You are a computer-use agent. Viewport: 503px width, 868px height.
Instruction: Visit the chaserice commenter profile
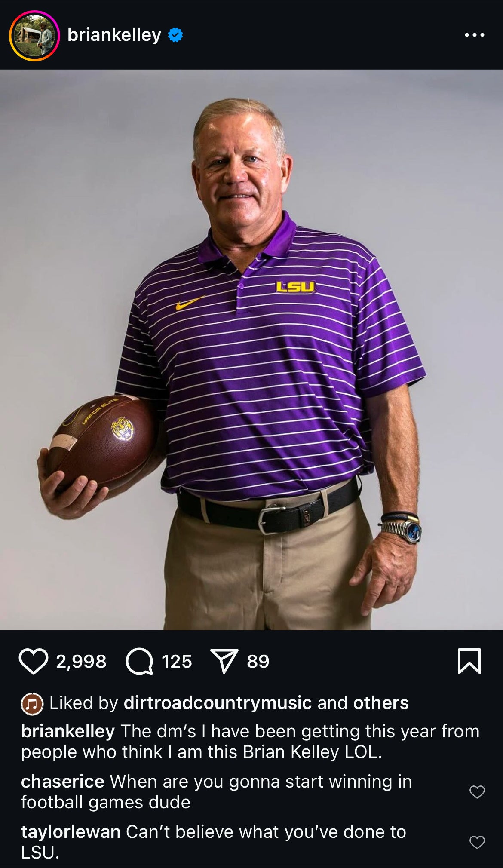coord(63,782)
